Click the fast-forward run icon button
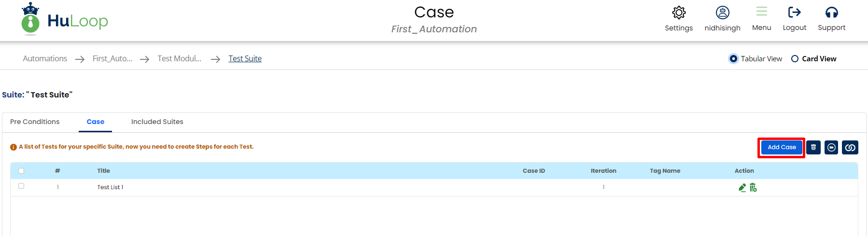868x236 pixels. click(831, 147)
